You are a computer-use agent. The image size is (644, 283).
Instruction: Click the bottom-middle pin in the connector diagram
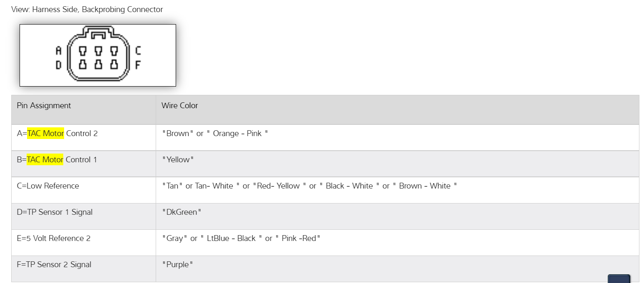coord(98,65)
